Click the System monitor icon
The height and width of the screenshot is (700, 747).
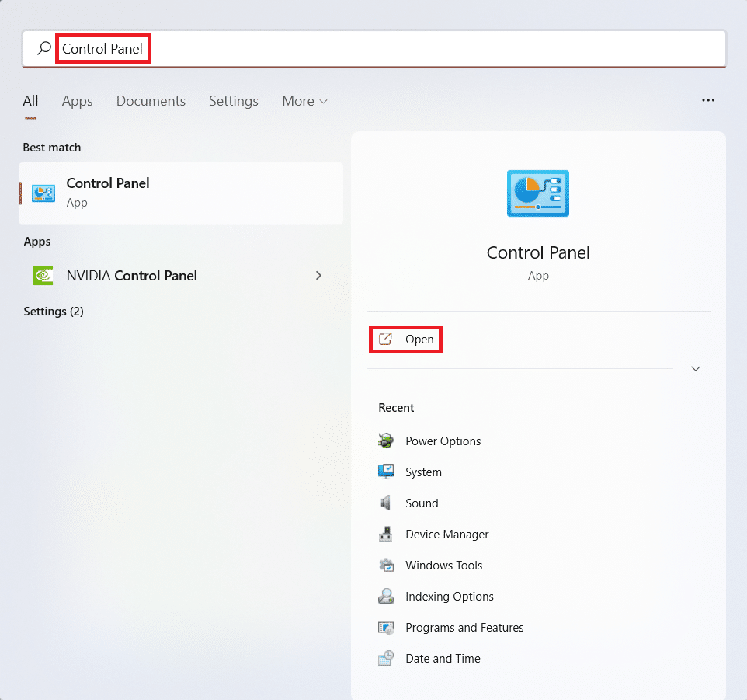point(386,472)
